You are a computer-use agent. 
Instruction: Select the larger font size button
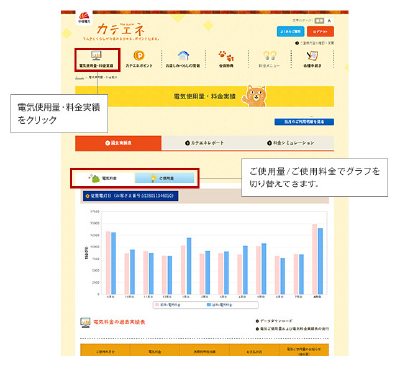329,21
